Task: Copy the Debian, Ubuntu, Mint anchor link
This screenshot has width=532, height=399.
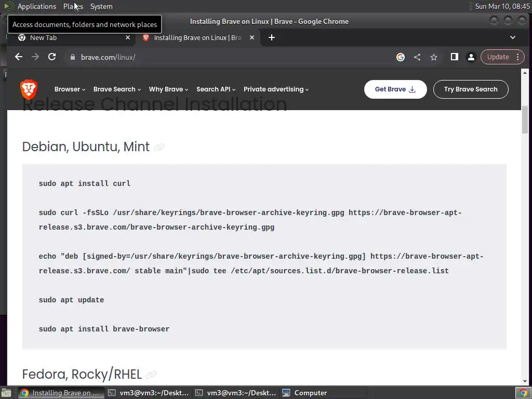Action: click(159, 147)
